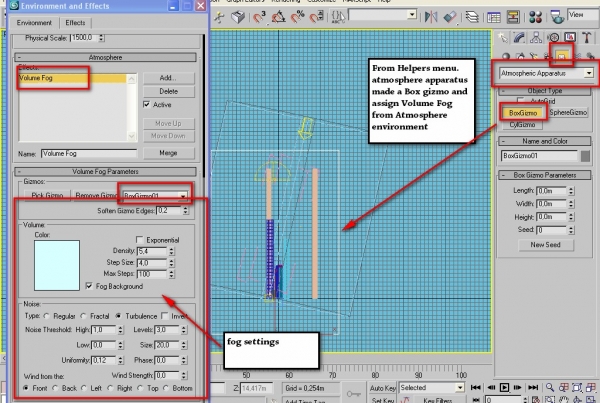Click the Snaps Toggle 3D magnet icon
The width and height of the screenshot is (600, 403).
pyautogui.click(x=259, y=17)
